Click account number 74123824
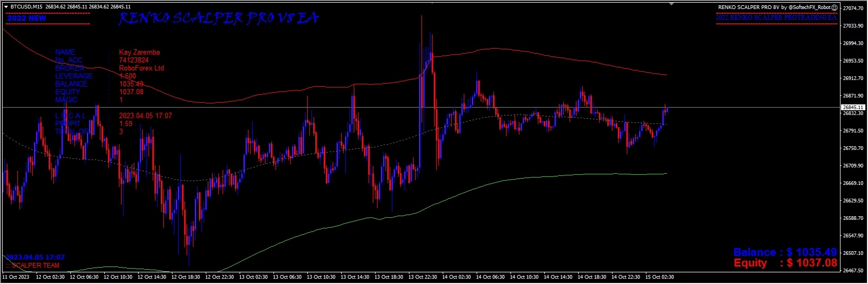Screen dimensions: 868x284 [x=134, y=60]
